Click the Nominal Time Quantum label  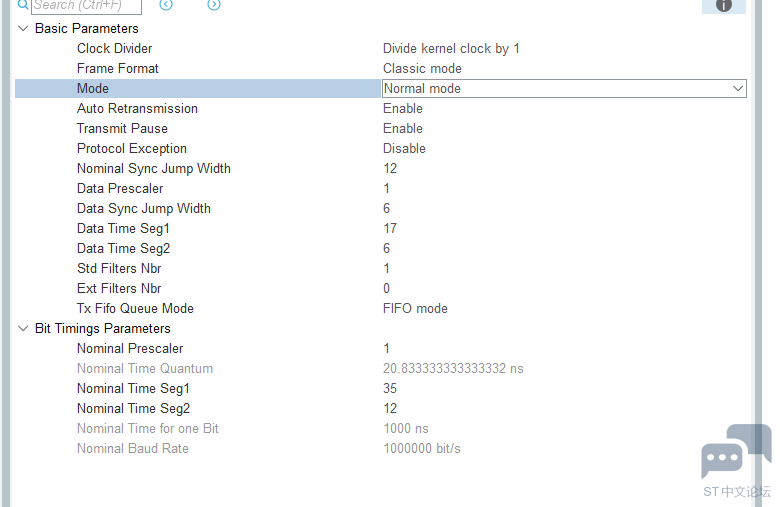click(x=145, y=368)
